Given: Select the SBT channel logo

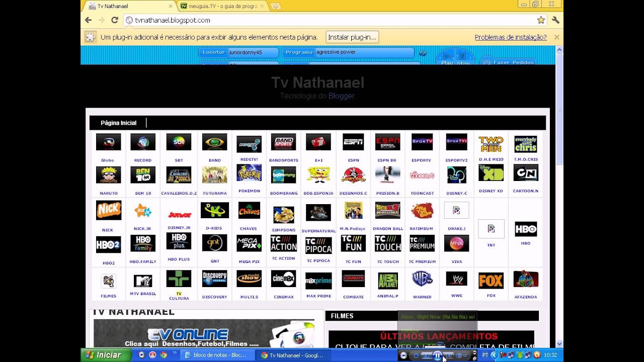Looking at the screenshot, I should 179,142.
